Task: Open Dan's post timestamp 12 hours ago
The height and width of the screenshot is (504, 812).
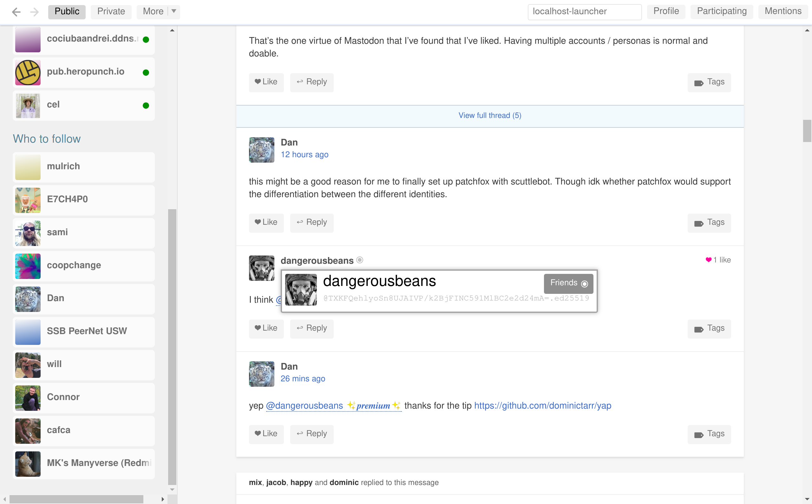Action: coord(304,155)
